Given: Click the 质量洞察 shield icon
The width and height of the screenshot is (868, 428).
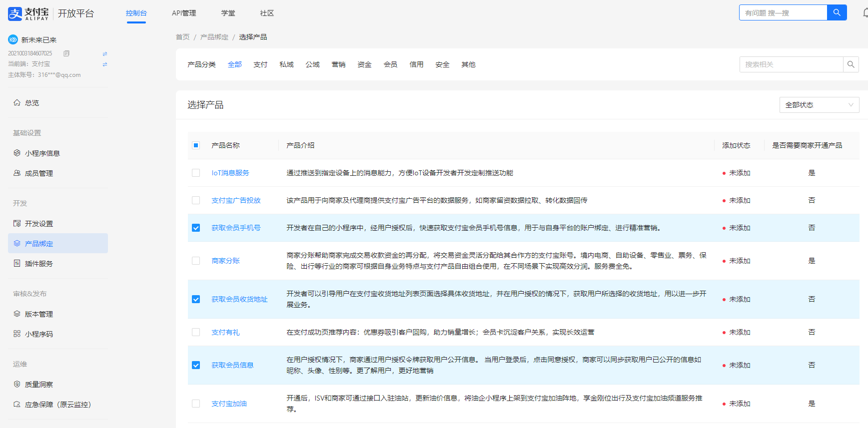Looking at the screenshot, I should pos(17,384).
